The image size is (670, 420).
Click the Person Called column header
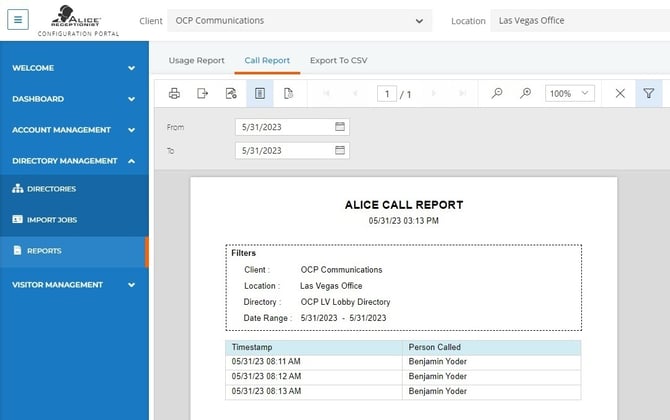coord(491,347)
